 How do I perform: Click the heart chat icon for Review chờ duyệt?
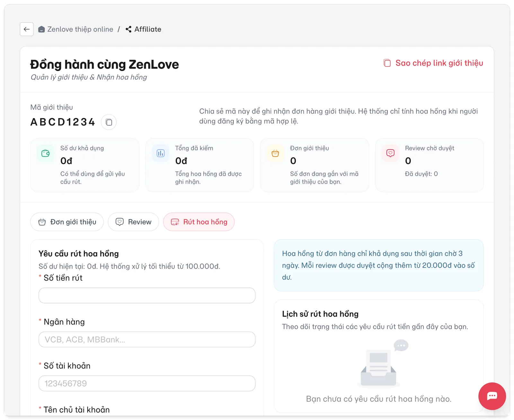pos(390,153)
